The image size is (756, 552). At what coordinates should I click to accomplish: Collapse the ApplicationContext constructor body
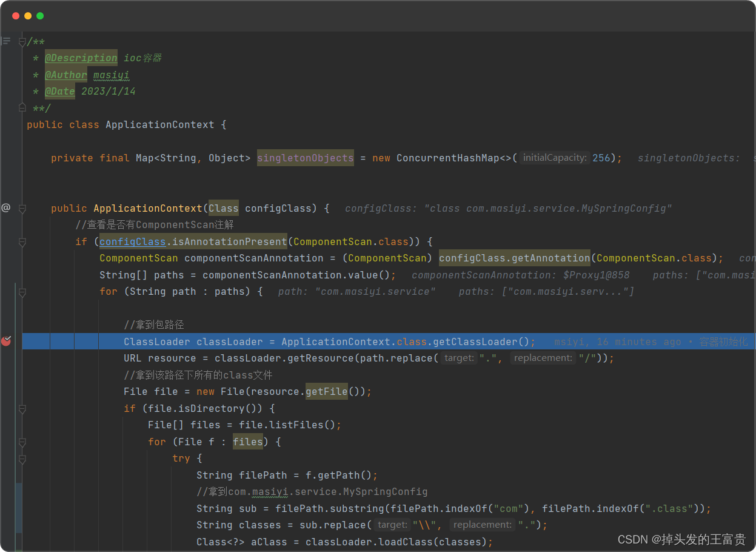pyautogui.click(x=22, y=209)
